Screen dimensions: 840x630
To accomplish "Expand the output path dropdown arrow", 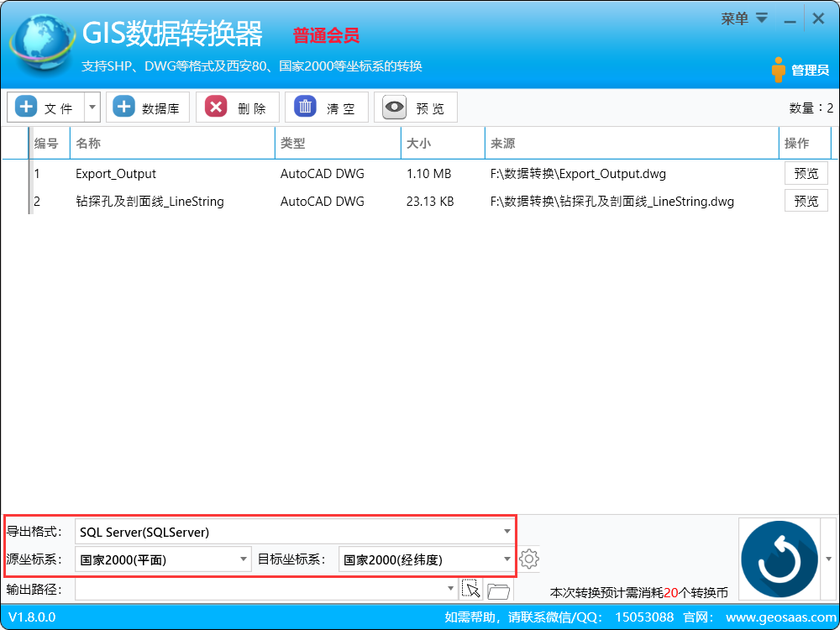I will point(450,590).
